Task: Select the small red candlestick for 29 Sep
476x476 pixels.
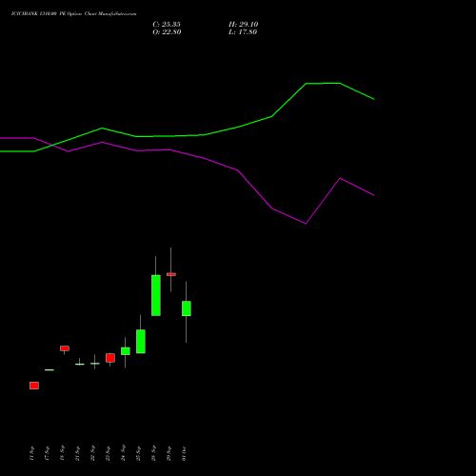Action: (171, 274)
